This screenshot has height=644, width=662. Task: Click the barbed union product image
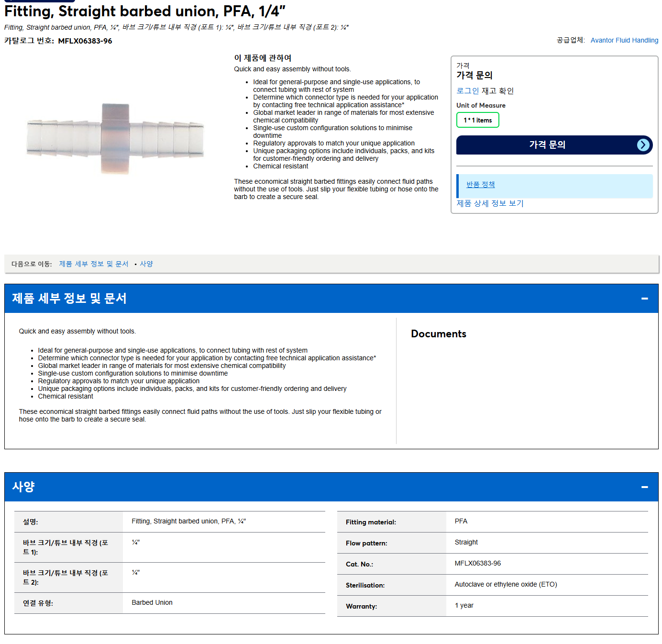coord(115,138)
